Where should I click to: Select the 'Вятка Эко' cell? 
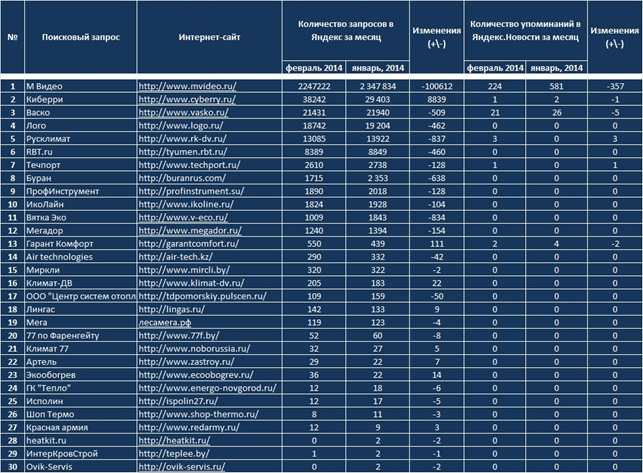point(80,217)
